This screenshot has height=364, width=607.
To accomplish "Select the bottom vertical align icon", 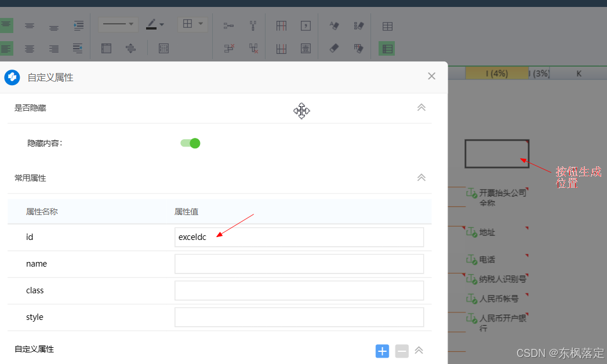I will coord(54,27).
